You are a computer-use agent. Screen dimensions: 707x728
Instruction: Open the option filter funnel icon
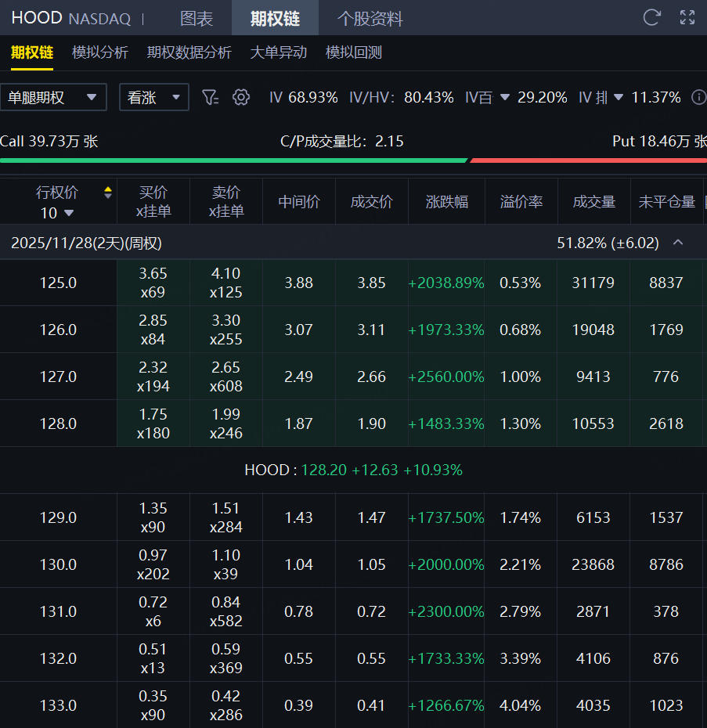210,97
